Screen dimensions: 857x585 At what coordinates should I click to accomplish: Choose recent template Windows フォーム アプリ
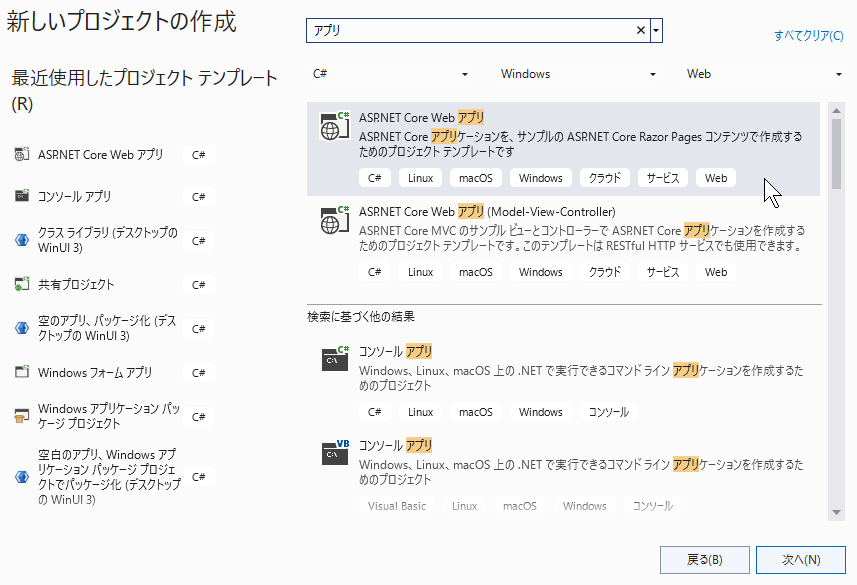95,372
